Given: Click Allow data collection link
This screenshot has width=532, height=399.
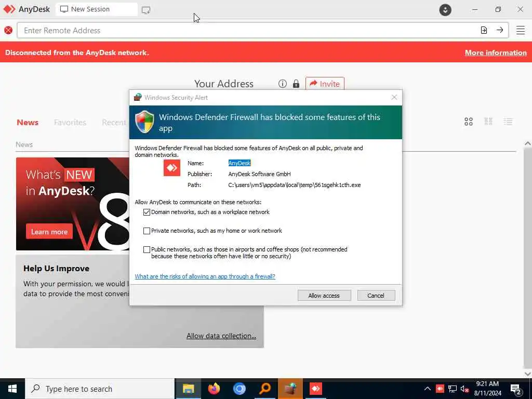Looking at the screenshot, I should pos(221,336).
